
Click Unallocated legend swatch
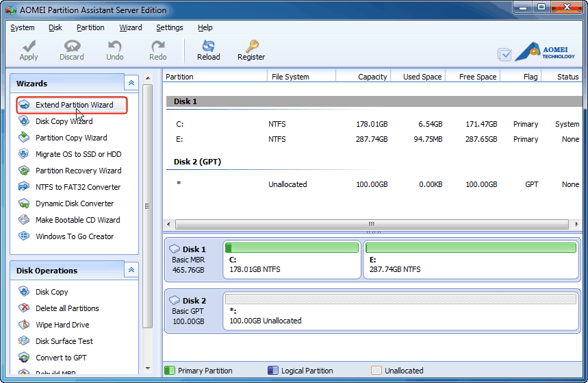[376, 371]
